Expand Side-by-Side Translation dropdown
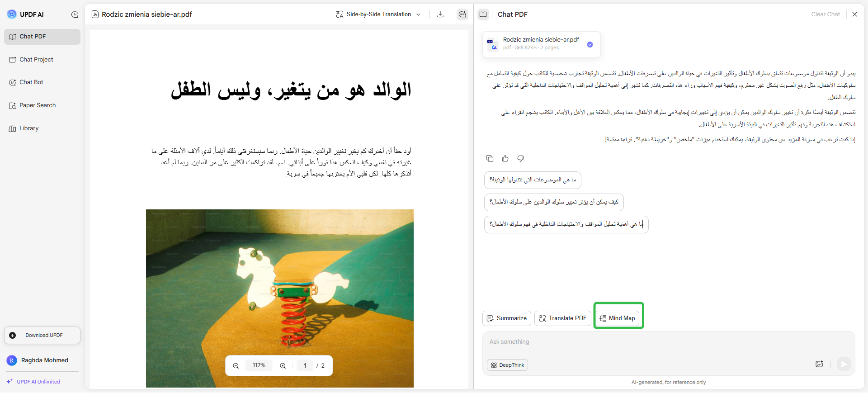Screen dimensions: 868x393 pyautogui.click(x=378, y=14)
